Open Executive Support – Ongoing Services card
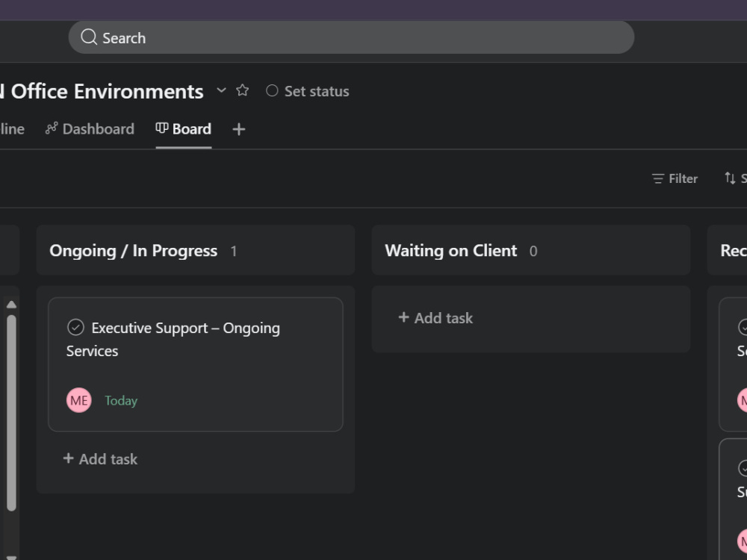This screenshot has height=560, width=747. point(195,364)
